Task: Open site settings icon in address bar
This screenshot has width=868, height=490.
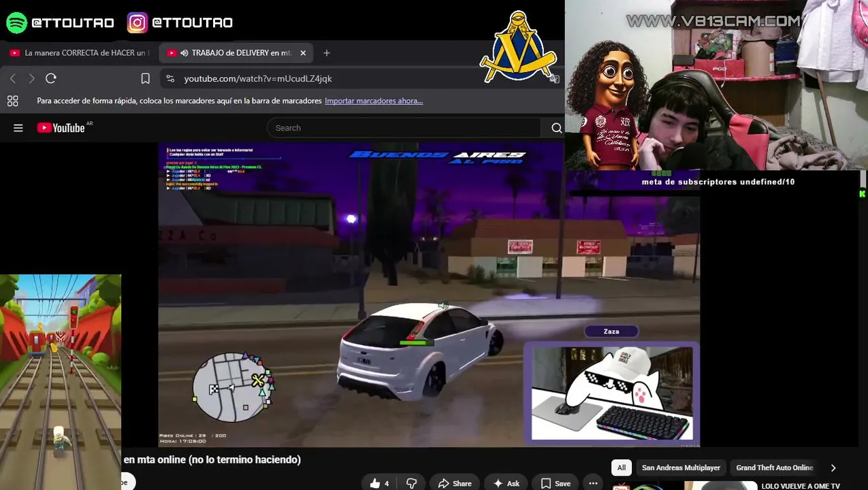Action: pyautogui.click(x=170, y=78)
